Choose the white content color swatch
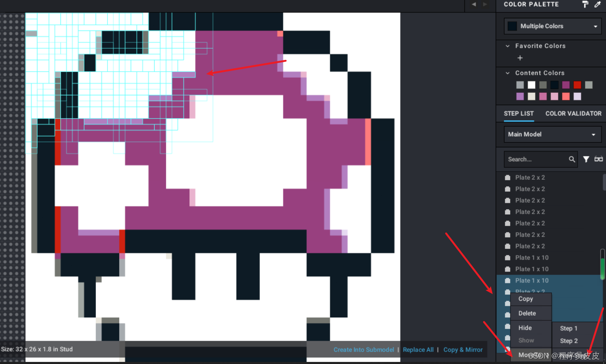Image resolution: width=606 pixels, height=364 pixels. point(531,85)
